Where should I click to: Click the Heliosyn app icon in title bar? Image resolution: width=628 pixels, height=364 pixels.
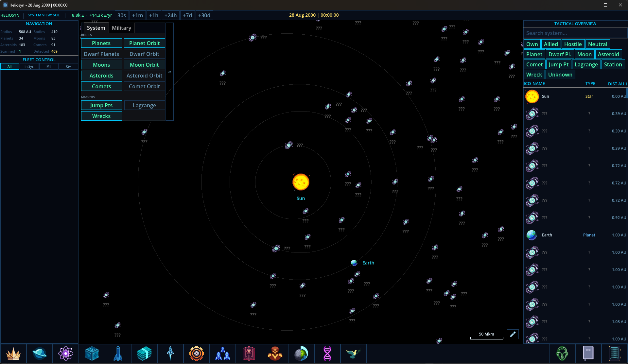[5, 5]
